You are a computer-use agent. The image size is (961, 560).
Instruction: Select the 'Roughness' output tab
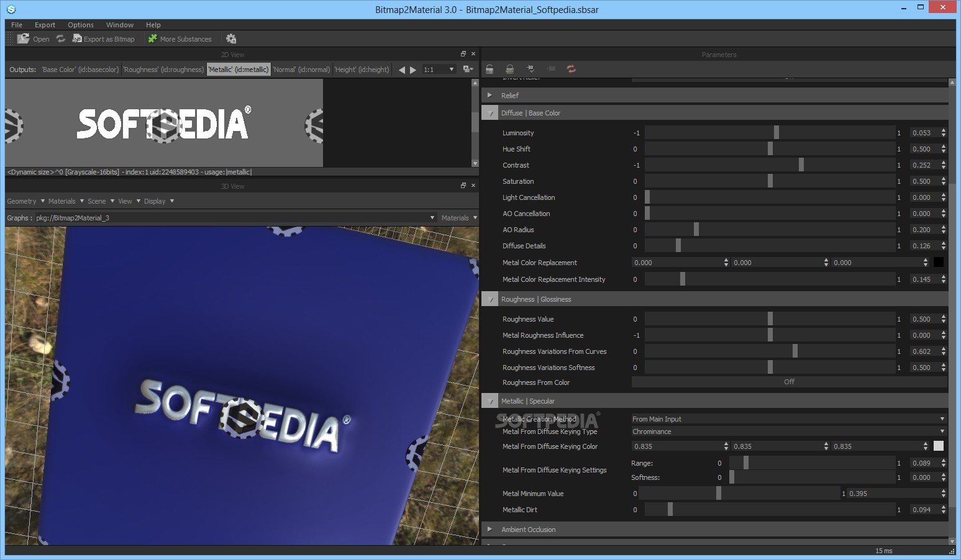(x=163, y=70)
